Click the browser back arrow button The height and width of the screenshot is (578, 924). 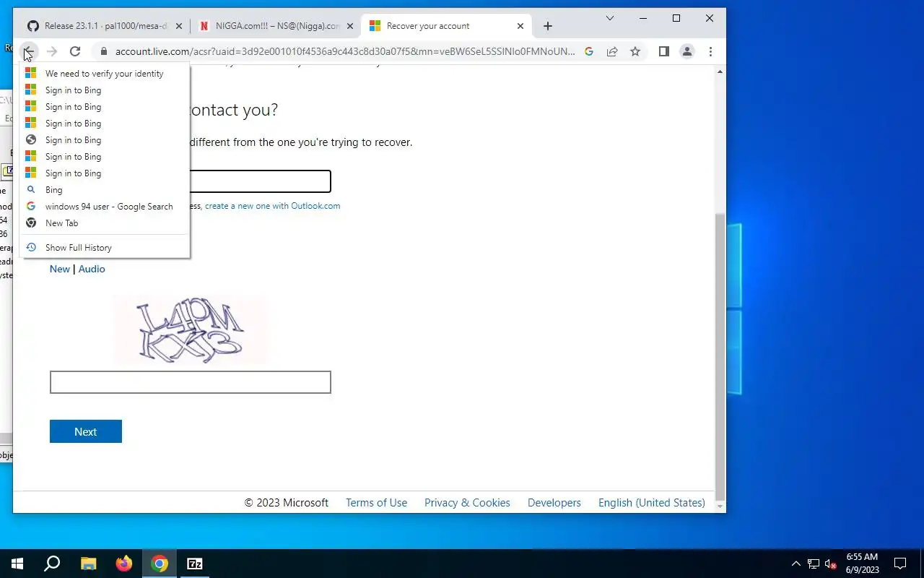point(28,51)
